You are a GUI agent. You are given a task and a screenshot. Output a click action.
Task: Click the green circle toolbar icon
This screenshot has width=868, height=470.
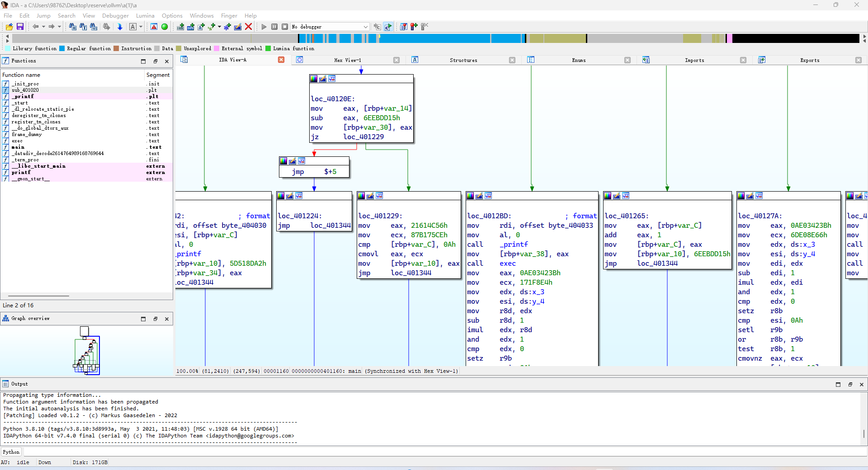[x=165, y=27]
